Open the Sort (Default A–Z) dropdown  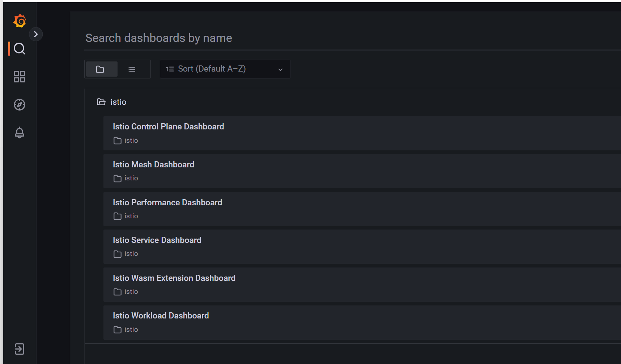pyautogui.click(x=225, y=69)
